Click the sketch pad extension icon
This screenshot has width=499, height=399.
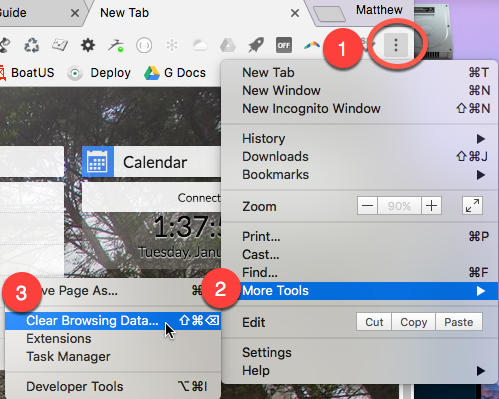pos(60,45)
